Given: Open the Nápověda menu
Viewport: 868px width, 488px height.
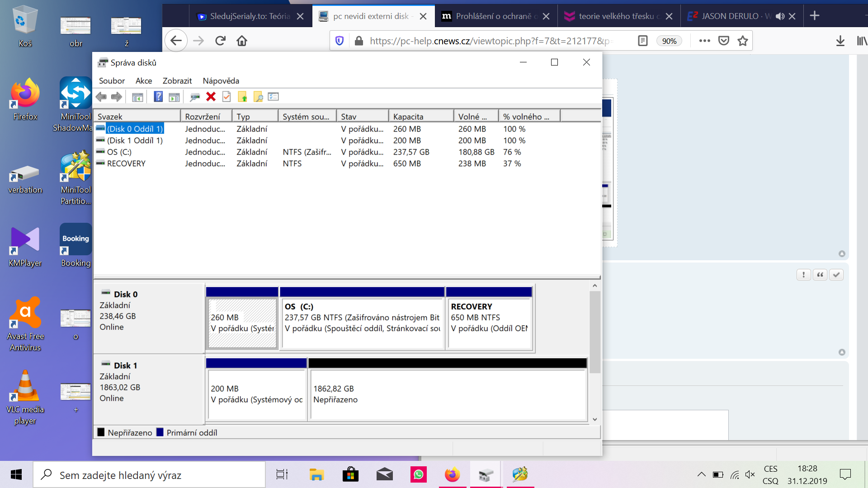Looking at the screenshot, I should point(221,81).
